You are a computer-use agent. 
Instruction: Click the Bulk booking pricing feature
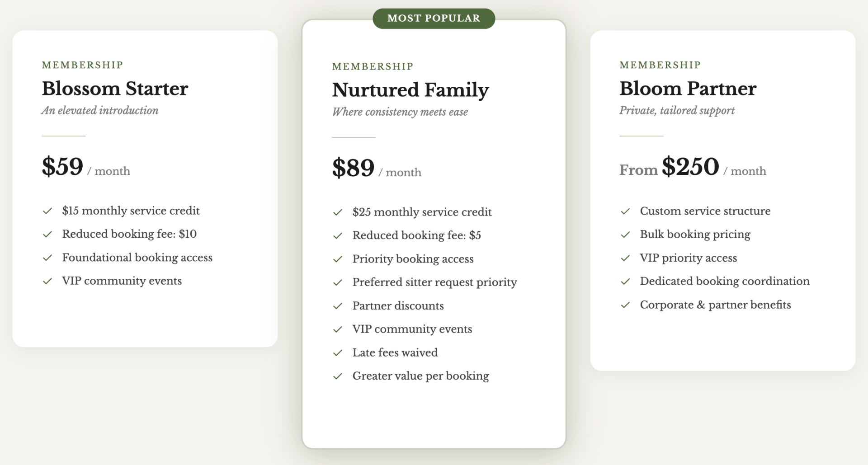coord(695,235)
